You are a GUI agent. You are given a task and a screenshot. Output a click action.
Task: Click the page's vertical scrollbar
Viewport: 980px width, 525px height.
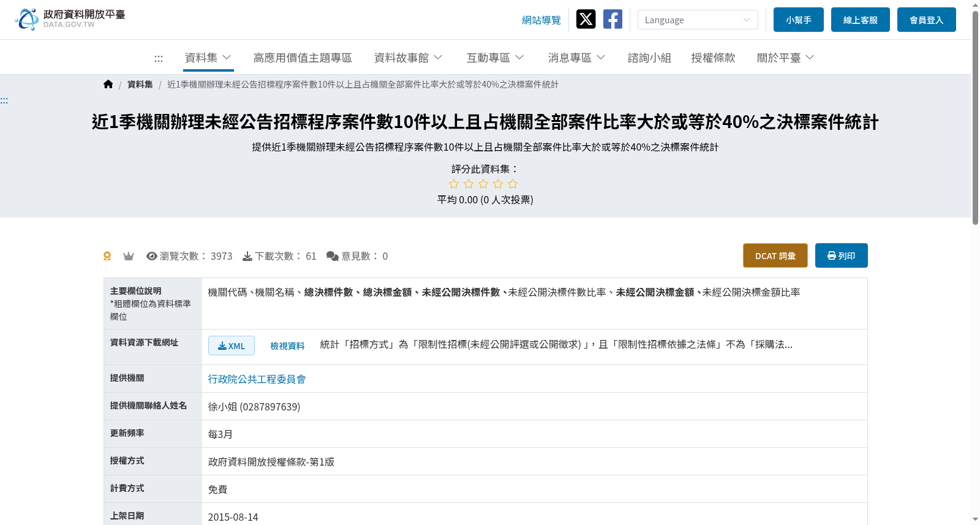[975, 118]
